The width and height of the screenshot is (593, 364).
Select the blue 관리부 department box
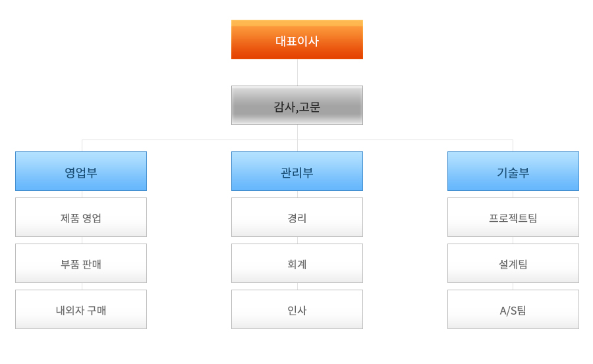tap(297, 171)
